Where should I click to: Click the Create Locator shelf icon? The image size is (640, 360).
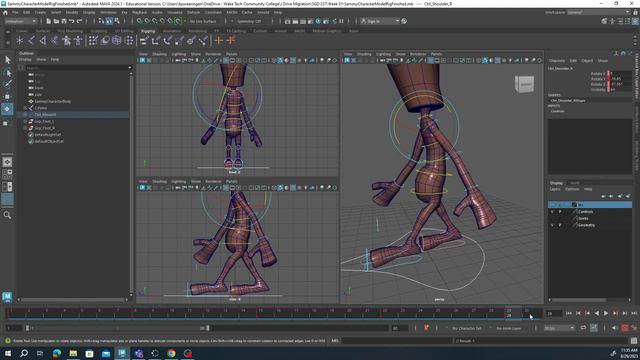click(19, 40)
